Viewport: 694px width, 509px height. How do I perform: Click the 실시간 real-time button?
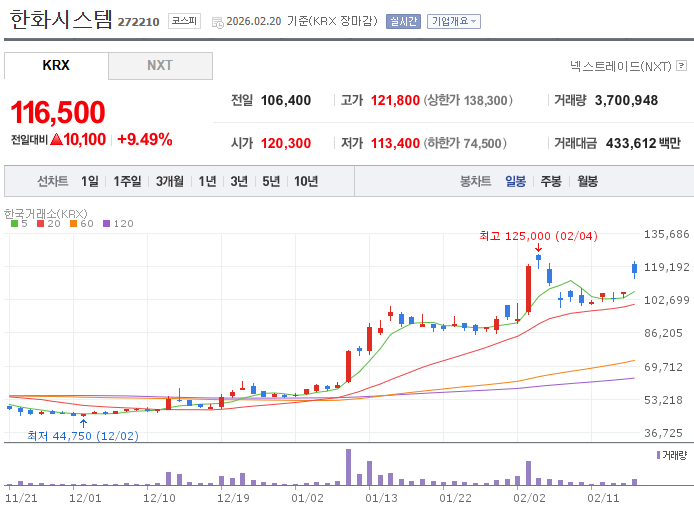pos(403,21)
